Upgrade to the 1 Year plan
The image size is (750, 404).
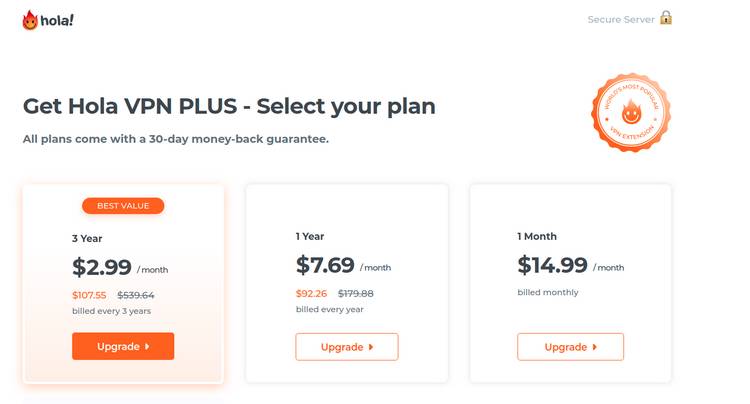click(x=347, y=347)
